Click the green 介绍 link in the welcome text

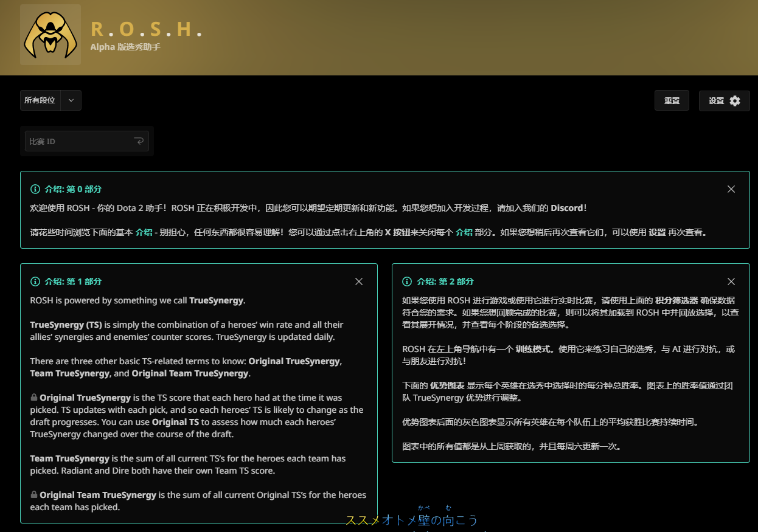click(x=144, y=232)
